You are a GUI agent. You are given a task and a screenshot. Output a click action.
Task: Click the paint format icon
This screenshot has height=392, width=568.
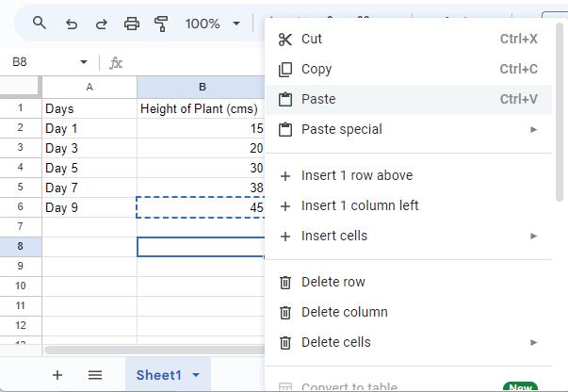(161, 24)
